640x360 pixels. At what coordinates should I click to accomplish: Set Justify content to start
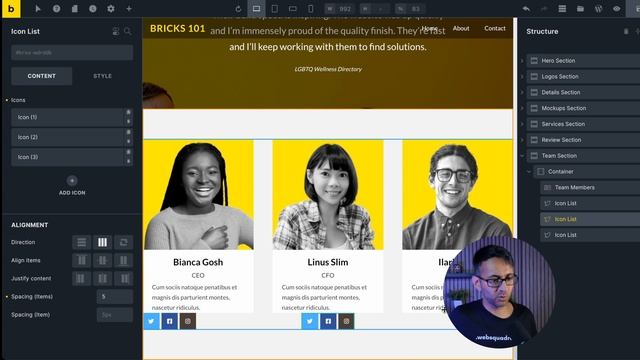click(x=82, y=279)
